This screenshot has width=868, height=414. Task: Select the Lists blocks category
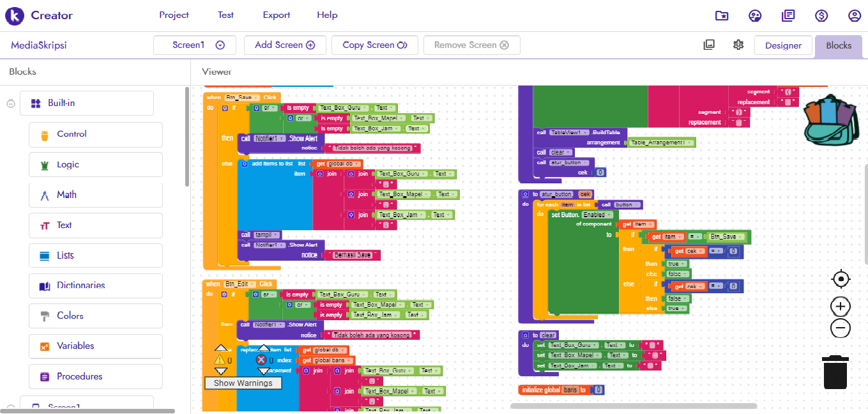pyautogui.click(x=96, y=256)
